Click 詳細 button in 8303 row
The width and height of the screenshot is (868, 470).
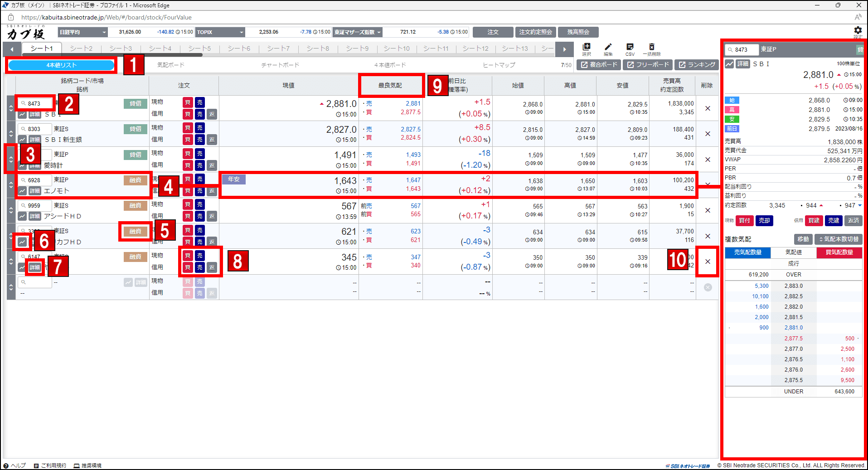tap(35, 140)
